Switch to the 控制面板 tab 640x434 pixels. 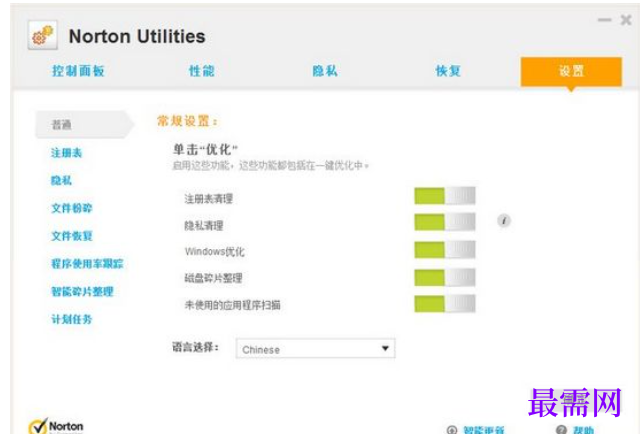tap(78, 71)
